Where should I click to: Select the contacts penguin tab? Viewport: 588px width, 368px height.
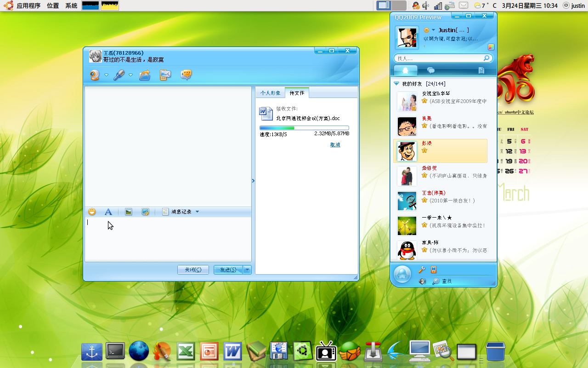coord(405,70)
